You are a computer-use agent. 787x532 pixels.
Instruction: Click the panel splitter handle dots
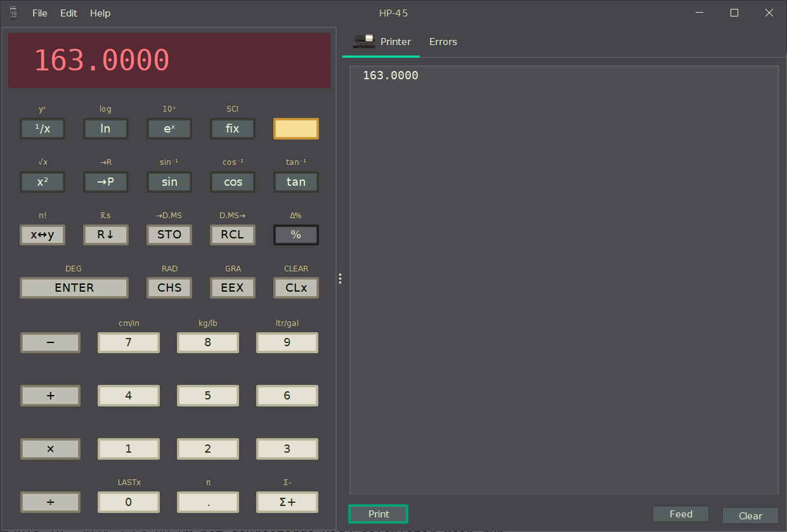[x=341, y=278]
